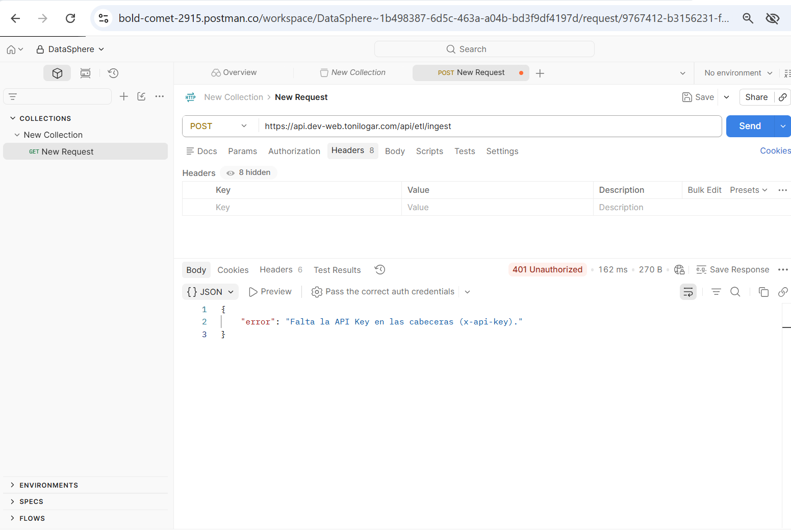Viewport: 791px width, 532px height.
Task: Click the copy link icon beside Share
Action: pos(783,97)
